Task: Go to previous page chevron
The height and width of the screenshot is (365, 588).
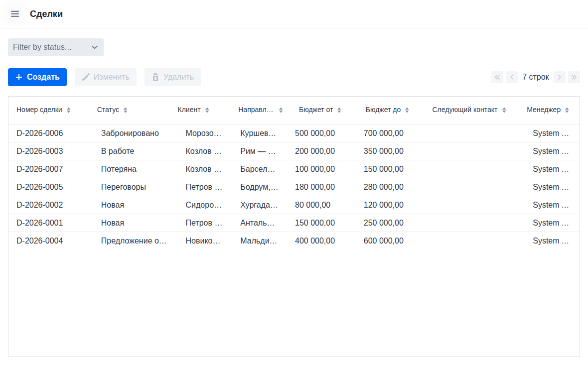Action: 512,77
